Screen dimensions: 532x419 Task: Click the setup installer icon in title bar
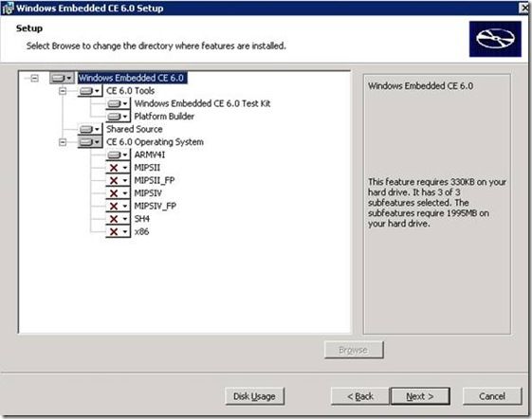(8, 9)
